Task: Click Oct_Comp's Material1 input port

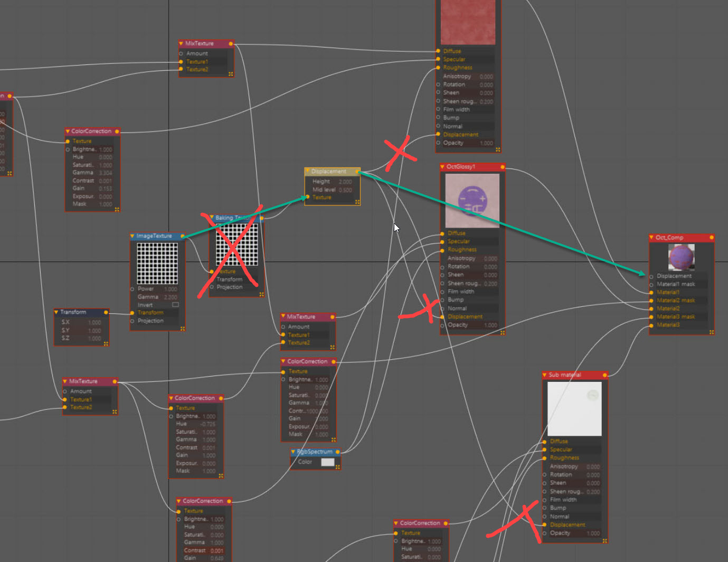Action: click(x=651, y=292)
